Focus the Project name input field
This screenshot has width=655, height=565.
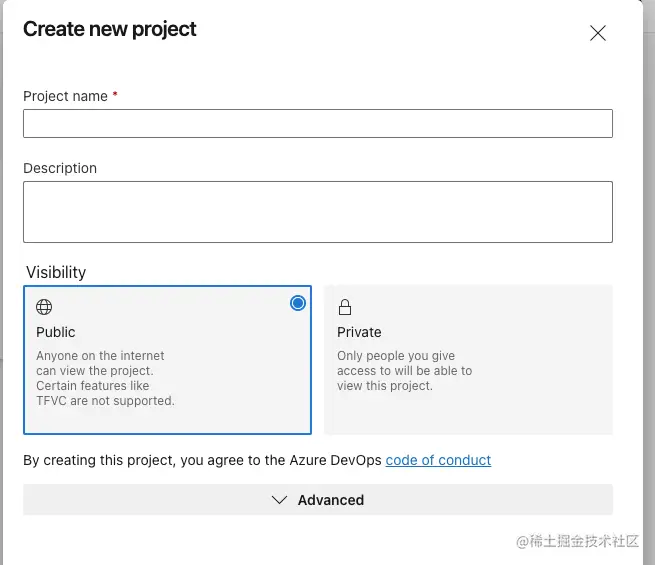318,123
